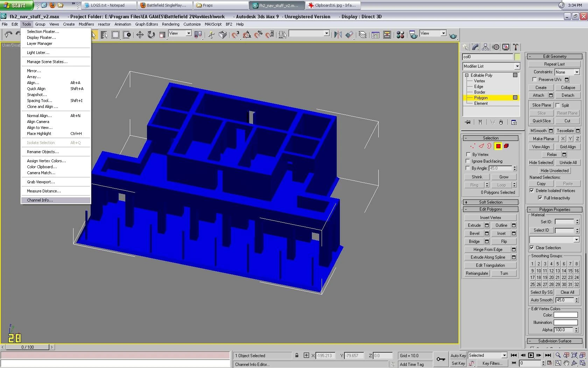Toggle the selection lock icon

[297, 355]
